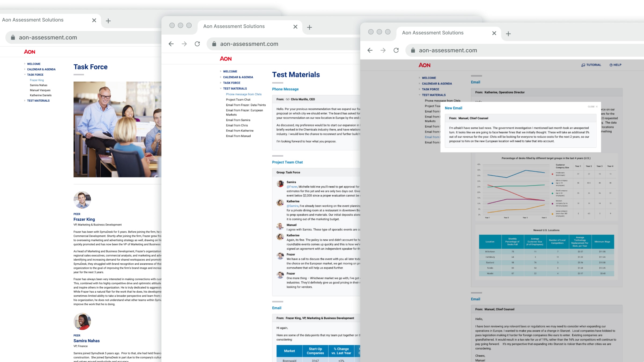Open the Tutorial link in the right window
This screenshot has width=644, height=362.
coord(591,65)
